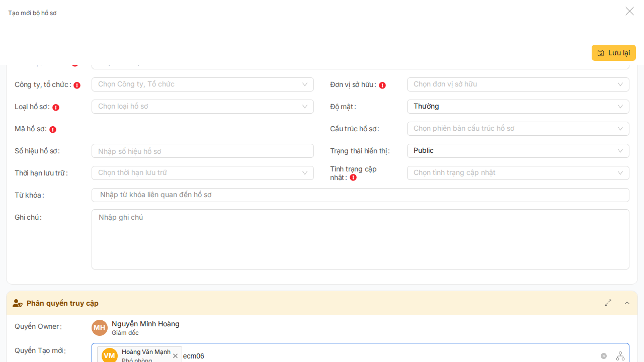Open the Thời hạn lưu trữ dropdown
644x362 pixels.
click(x=202, y=173)
